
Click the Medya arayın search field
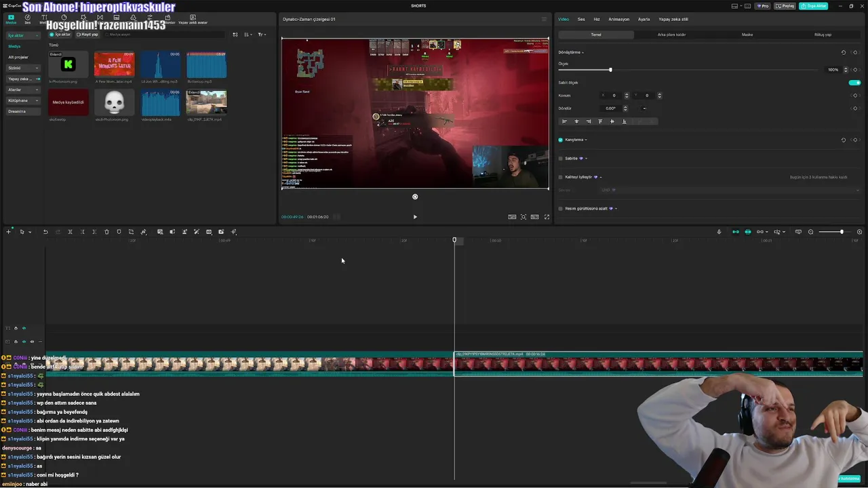point(163,35)
